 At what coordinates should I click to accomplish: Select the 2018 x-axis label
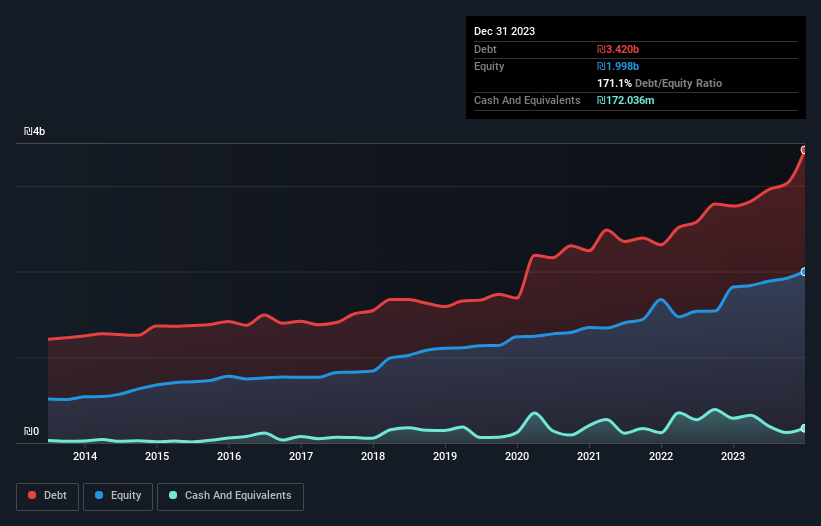pyautogui.click(x=373, y=456)
